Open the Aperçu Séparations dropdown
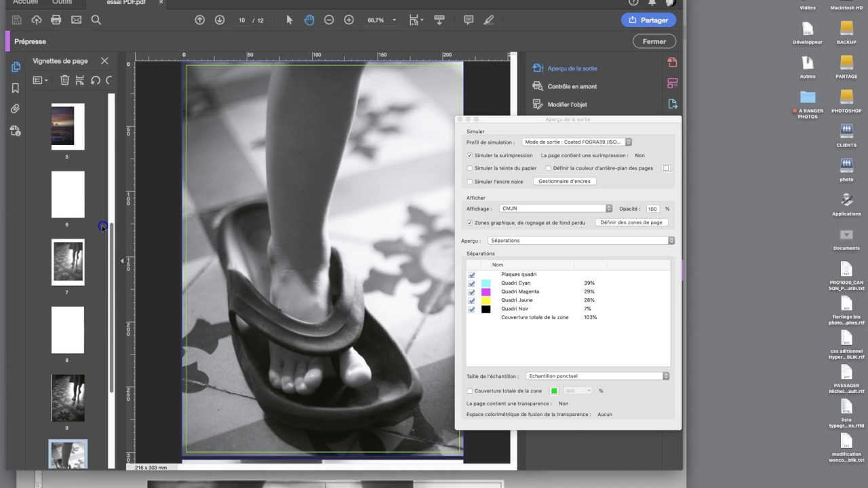 pos(581,241)
